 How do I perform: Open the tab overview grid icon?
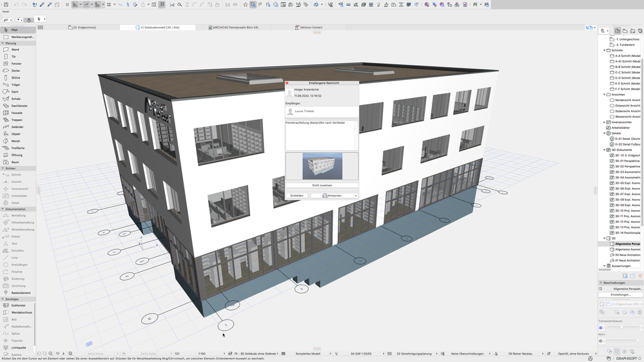click(40, 28)
